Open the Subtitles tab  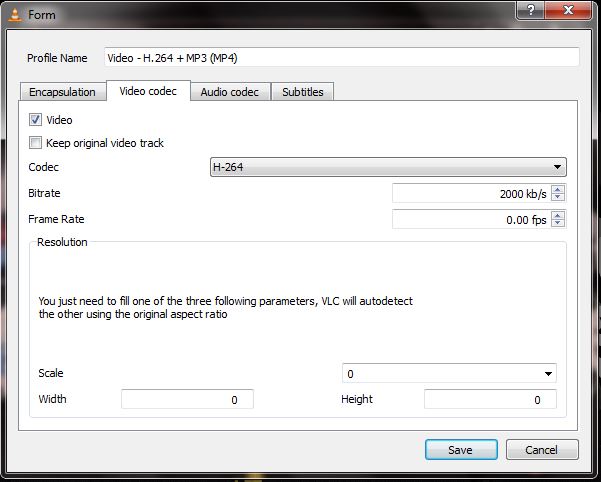[302, 92]
